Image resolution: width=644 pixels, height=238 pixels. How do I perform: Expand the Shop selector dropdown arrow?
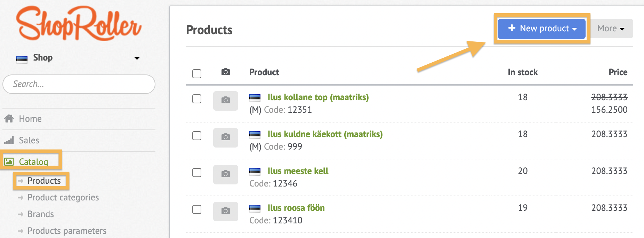pyautogui.click(x=137, y=58)
